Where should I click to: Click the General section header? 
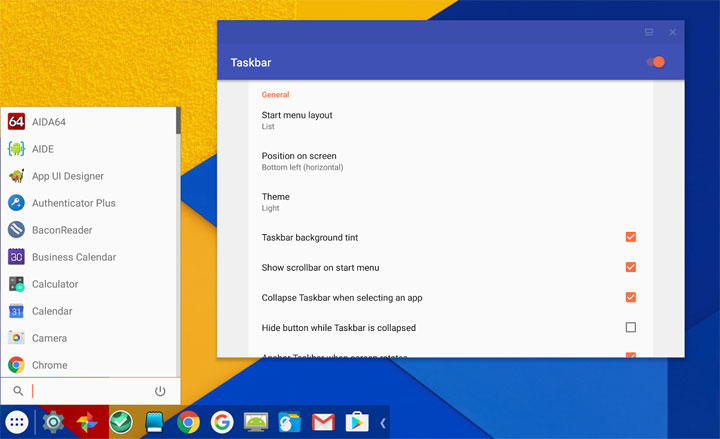click(276, 95)
